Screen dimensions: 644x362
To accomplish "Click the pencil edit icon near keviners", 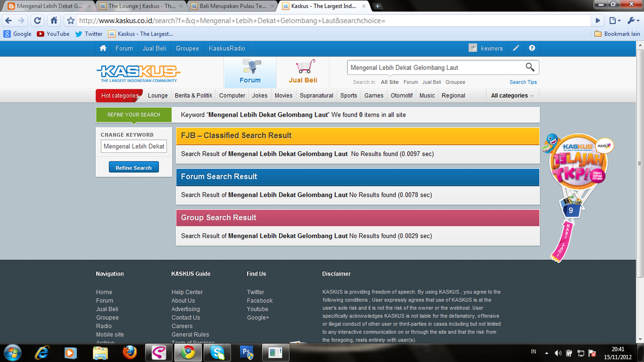I will pos(516,48).
